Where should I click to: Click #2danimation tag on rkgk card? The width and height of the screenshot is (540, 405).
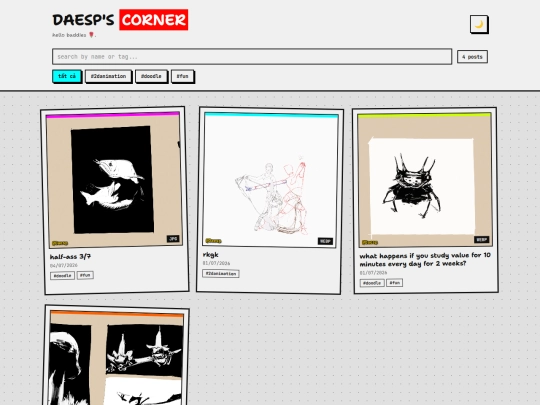coord(221,273)
